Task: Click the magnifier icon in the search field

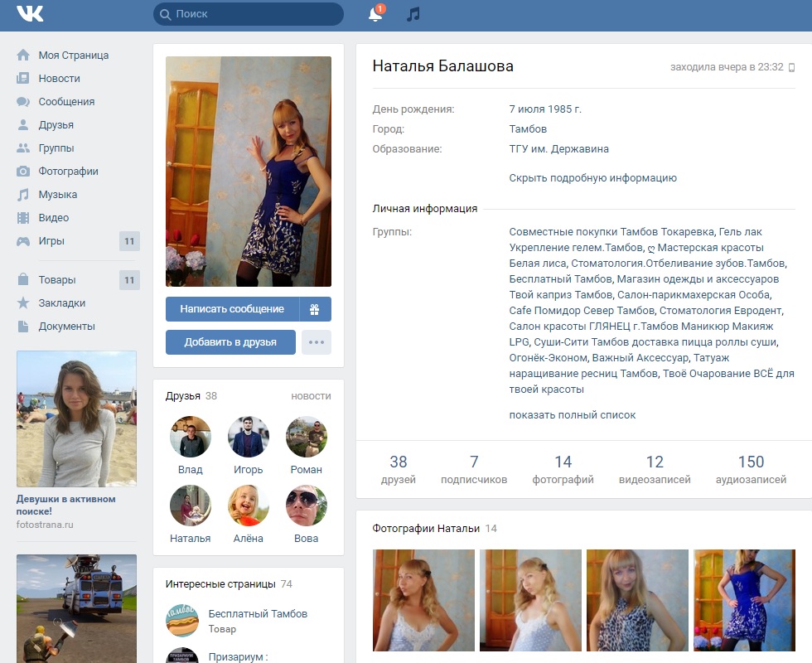Action: click(165, 15)
